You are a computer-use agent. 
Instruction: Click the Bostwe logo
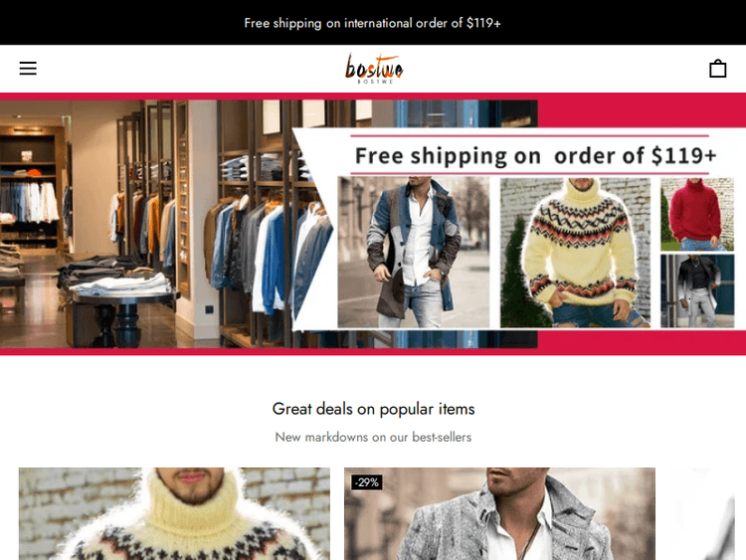pos(374,69)
